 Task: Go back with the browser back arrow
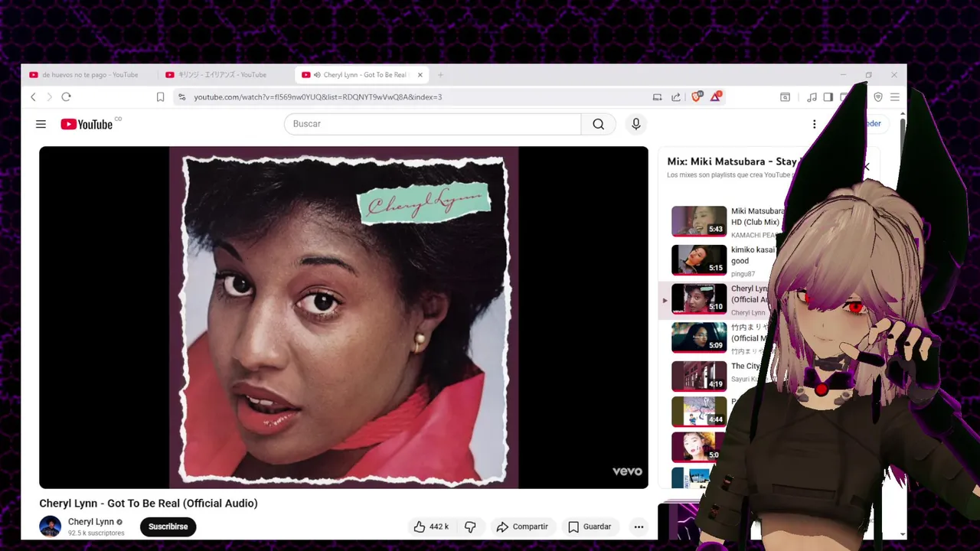pyautogui.click(x=33, y=97)
